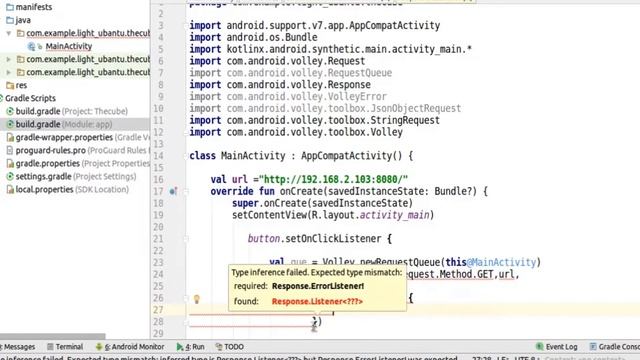Click this@MainActivity label in code
This screenshot has height=360, width=640.
click(491, 262)
